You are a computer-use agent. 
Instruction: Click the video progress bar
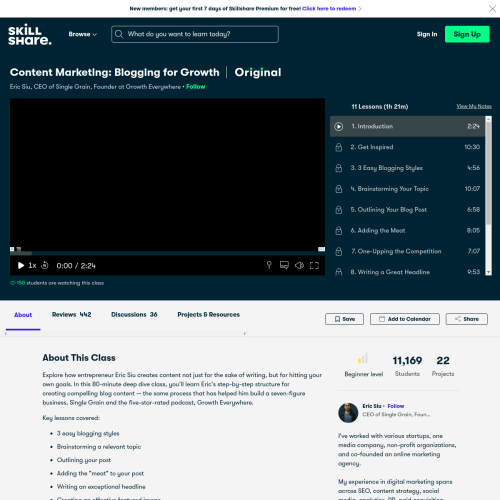click(x=167, y=253)
